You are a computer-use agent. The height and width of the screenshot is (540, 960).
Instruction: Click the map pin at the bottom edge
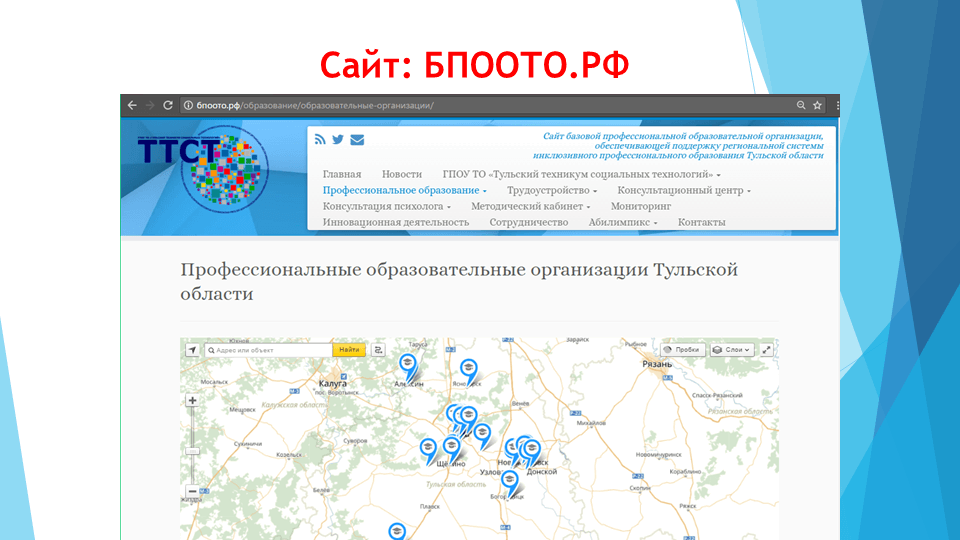pos(397,531)
